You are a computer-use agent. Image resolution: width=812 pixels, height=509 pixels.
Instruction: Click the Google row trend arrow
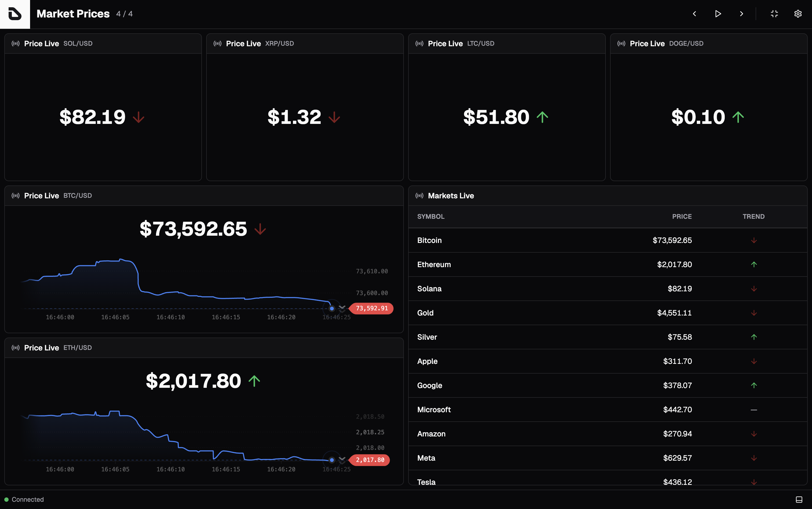[754, 385]
